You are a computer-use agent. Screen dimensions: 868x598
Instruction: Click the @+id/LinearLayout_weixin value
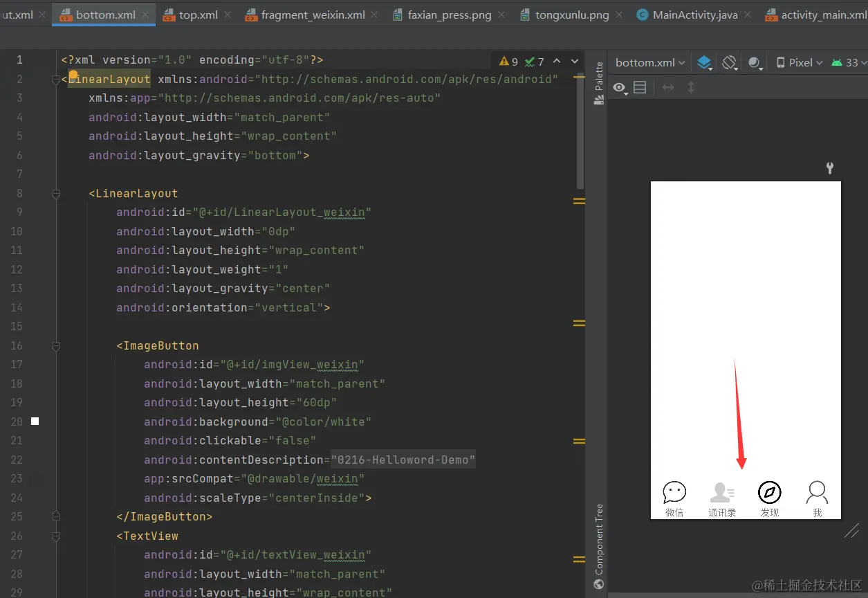click(x=281, y=212)
